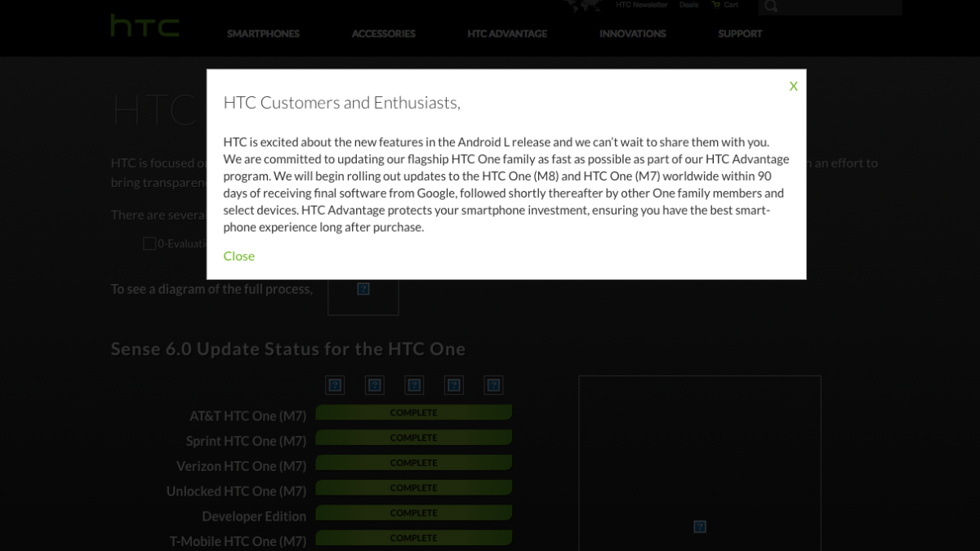980x551 pixels.
Task: Open the Smartphones menu
Action: [263, 33]
